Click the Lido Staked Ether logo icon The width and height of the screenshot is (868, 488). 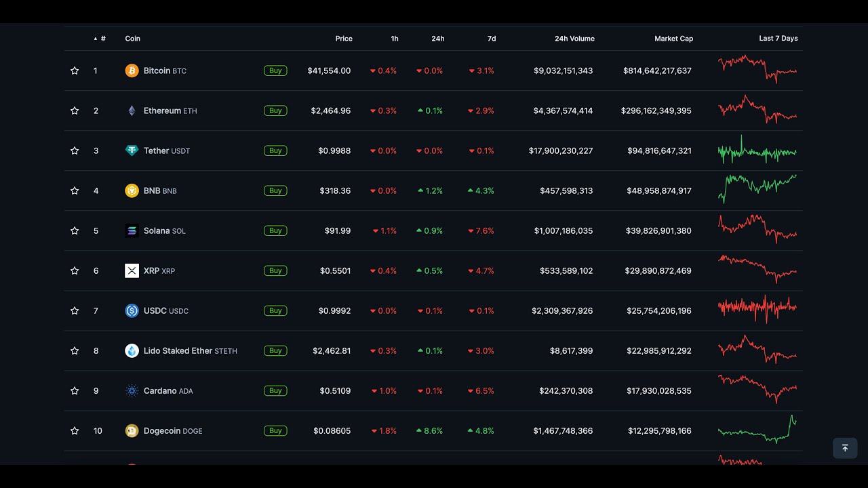click(132, 350)
